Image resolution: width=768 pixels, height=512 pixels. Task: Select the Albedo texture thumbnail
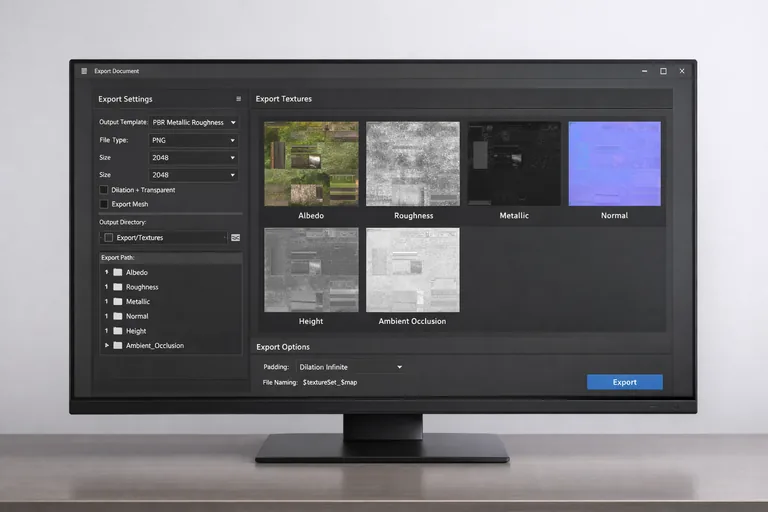pos(312,164)
